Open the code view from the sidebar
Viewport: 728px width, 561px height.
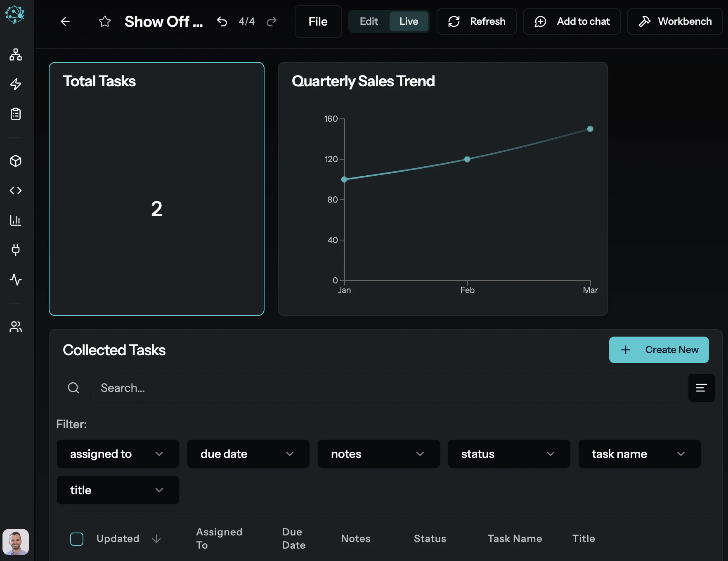(15, 191)
